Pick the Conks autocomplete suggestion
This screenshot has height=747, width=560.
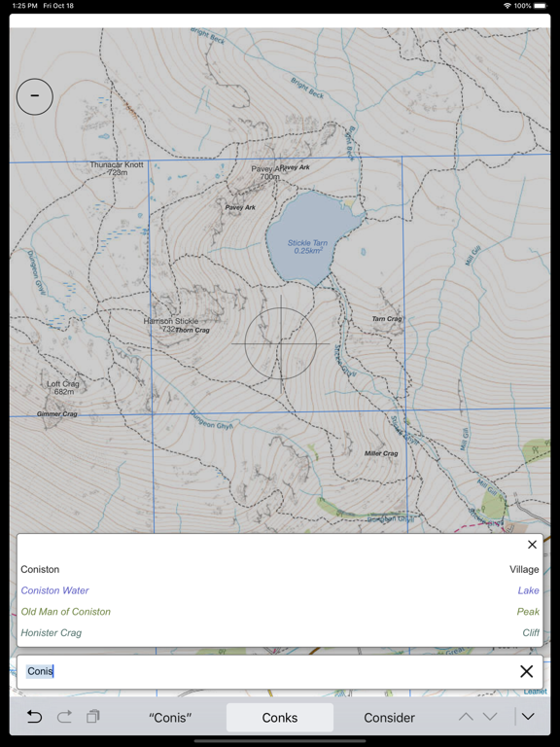click(x=280, y=718)
